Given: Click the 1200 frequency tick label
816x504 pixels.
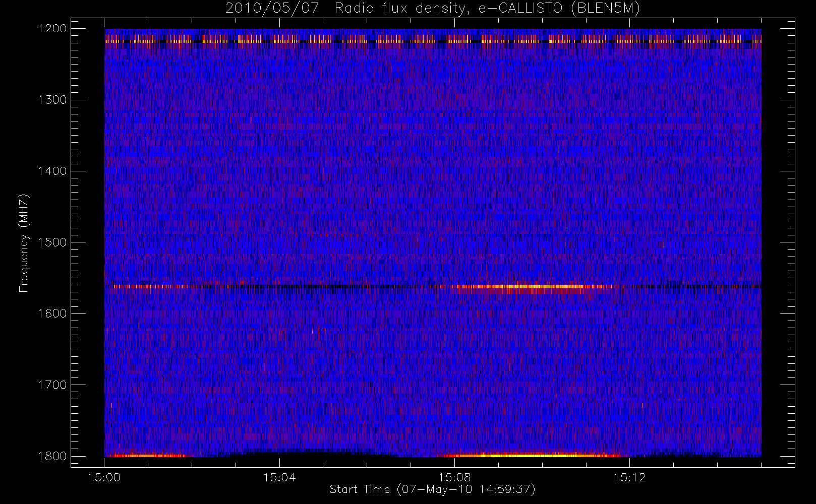Looking at the screenshot, I should point(52,29).
